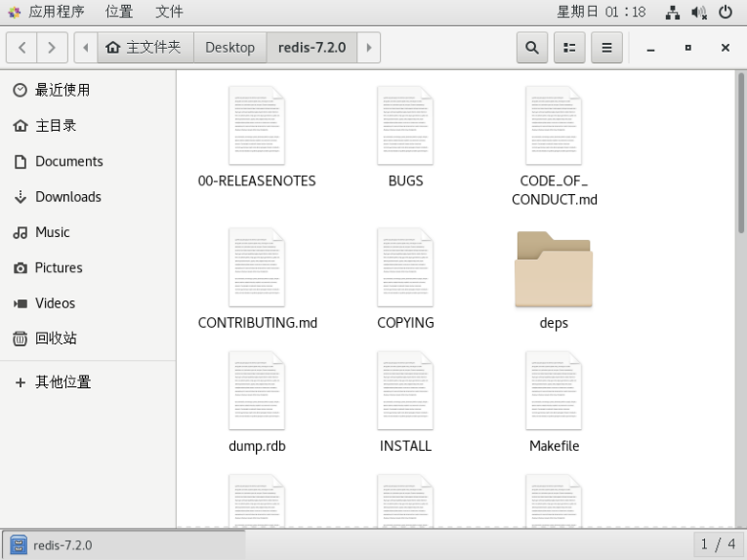Click the recent clock icon in sidebar
The width and height of the screenshot is (747, 560).
pyautogui.click(x=20, y=90)
